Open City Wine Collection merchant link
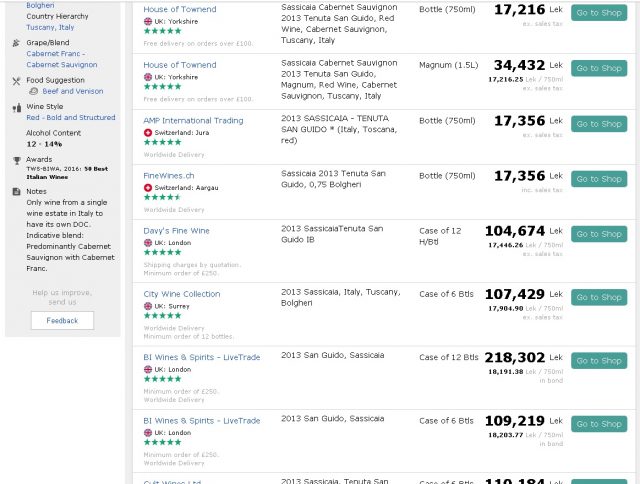The width and height of the screenshot is (640, 484). pyautogui.click(x=182, y=294)
